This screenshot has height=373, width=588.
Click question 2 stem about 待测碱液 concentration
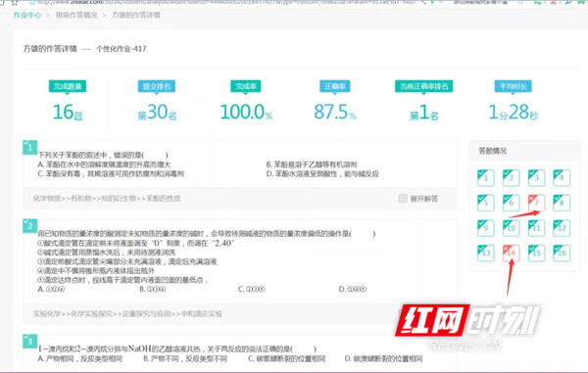[x=207, y=234]
